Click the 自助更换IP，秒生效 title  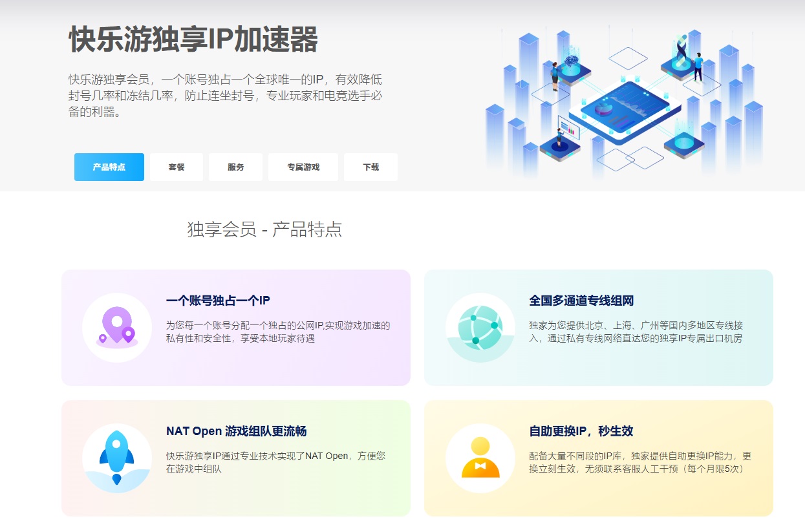click(581, 431)
